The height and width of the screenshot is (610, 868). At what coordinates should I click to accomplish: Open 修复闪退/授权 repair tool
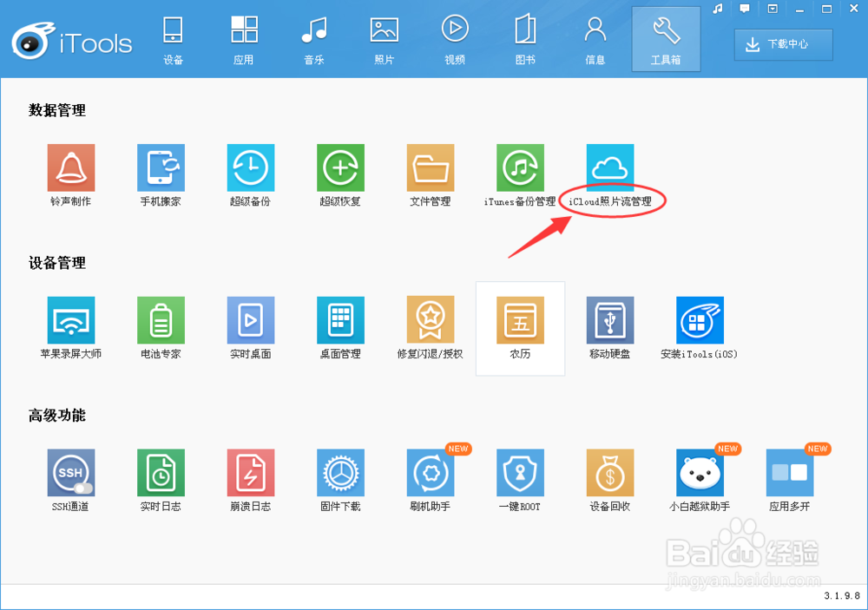click(x=431, y=320)
